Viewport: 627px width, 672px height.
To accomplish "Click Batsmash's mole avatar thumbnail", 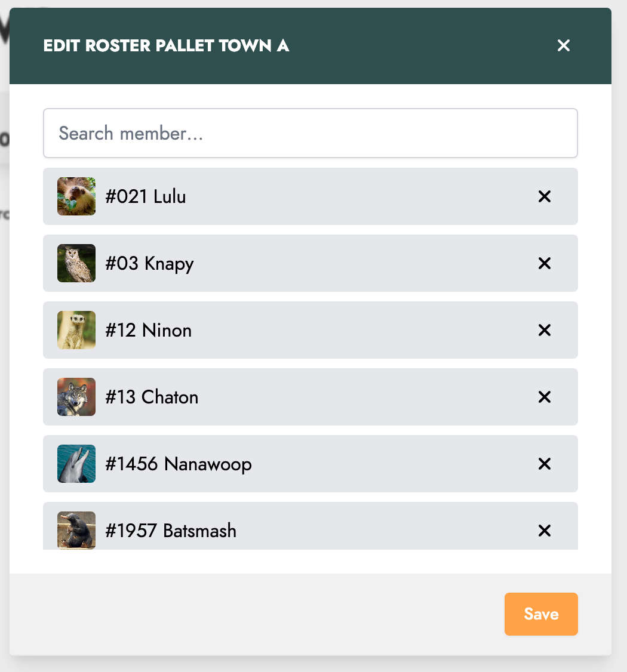I will 76,530.
